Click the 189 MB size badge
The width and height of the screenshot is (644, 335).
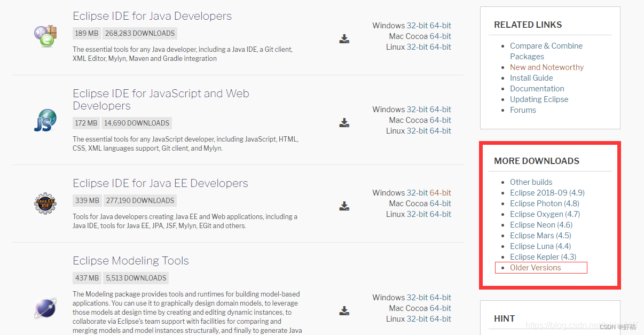click(87, 33)
